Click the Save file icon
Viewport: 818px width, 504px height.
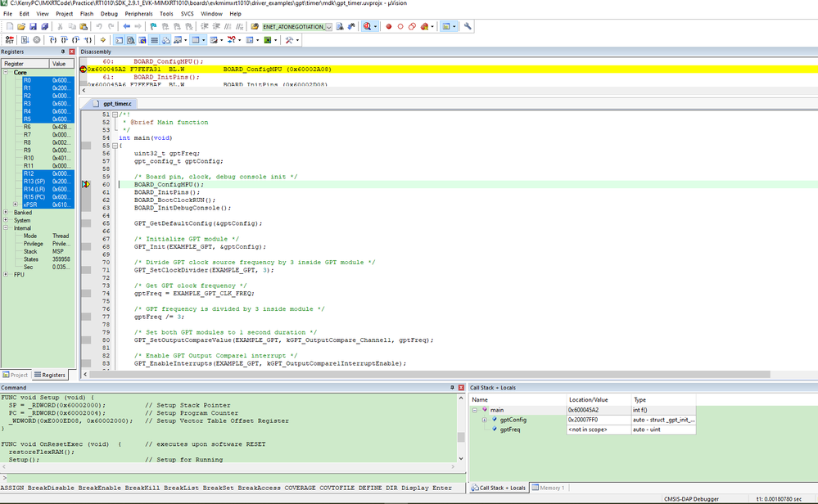pyautogui.click(x=33, y=26)
